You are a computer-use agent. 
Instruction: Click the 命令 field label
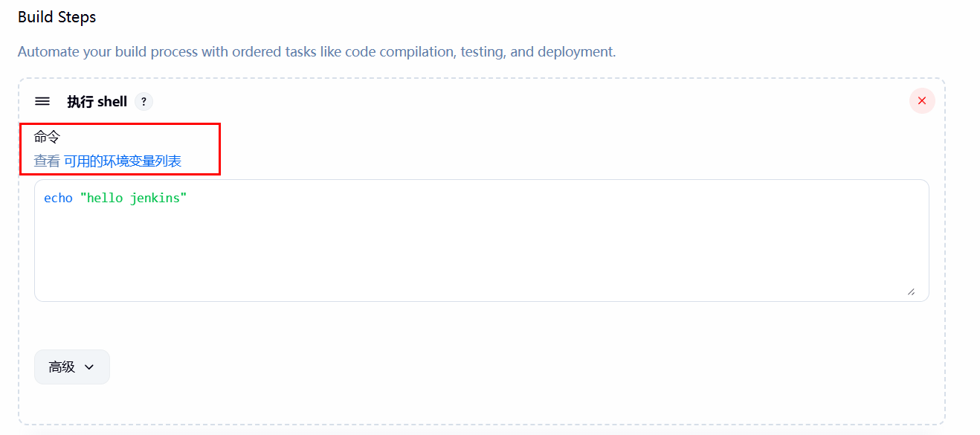(x=48, y=137)
